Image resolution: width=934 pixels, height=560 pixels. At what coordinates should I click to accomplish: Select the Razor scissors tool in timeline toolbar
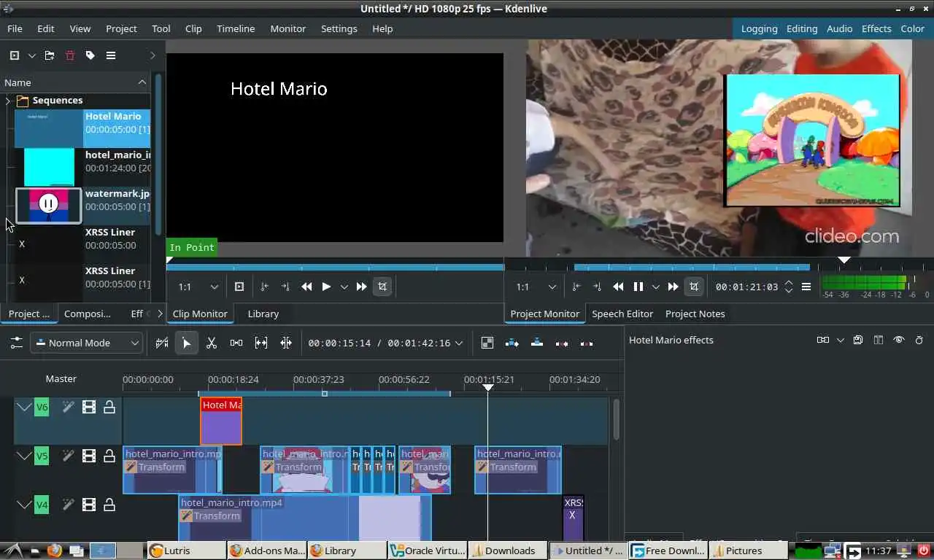pyautogui.click(x=212, y=343)
